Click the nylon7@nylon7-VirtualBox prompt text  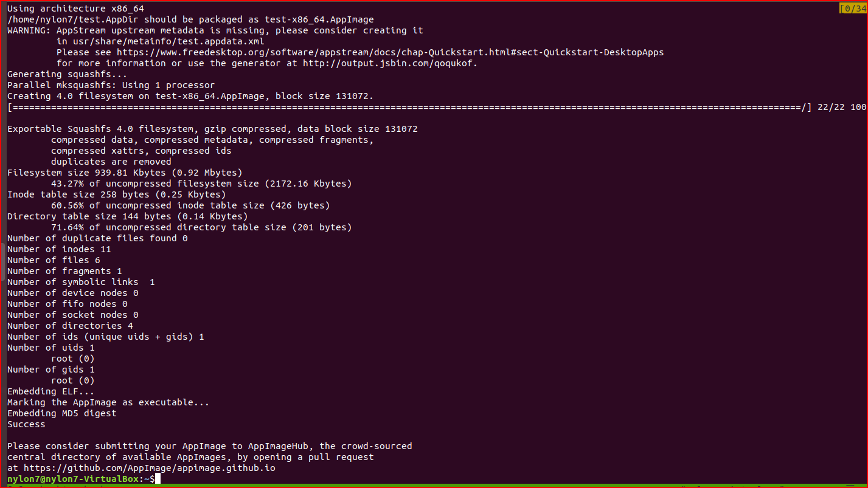73,479
